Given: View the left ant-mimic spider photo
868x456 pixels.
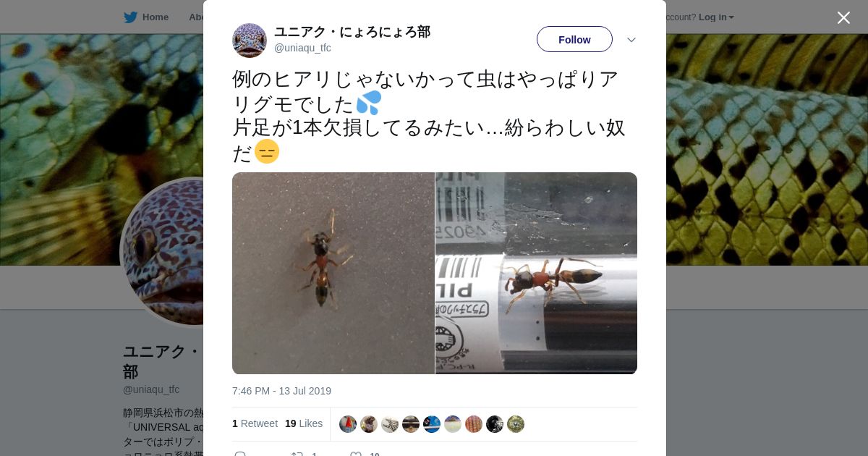Looking at the screenshot, I should [x=333, y=273].
